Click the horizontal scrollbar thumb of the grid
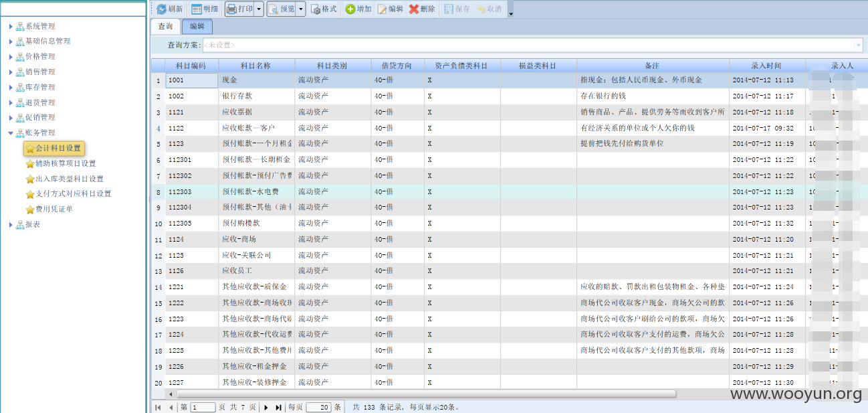 [426, 394]
